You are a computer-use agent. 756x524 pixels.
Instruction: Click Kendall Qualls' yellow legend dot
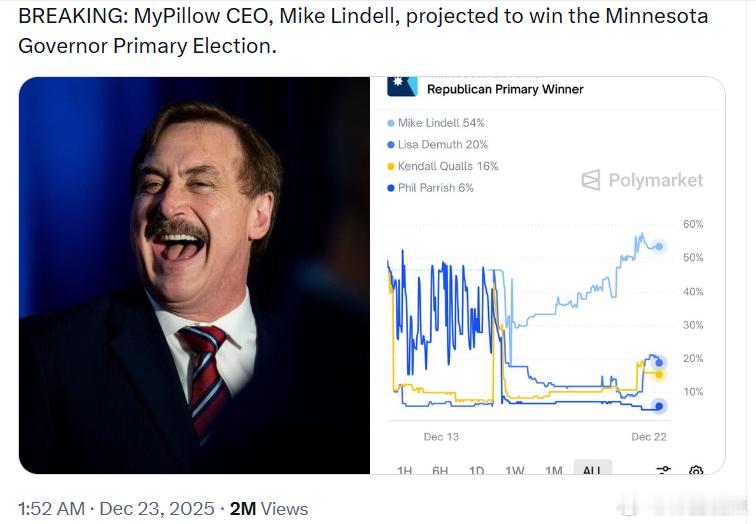(x=390, y=166)
